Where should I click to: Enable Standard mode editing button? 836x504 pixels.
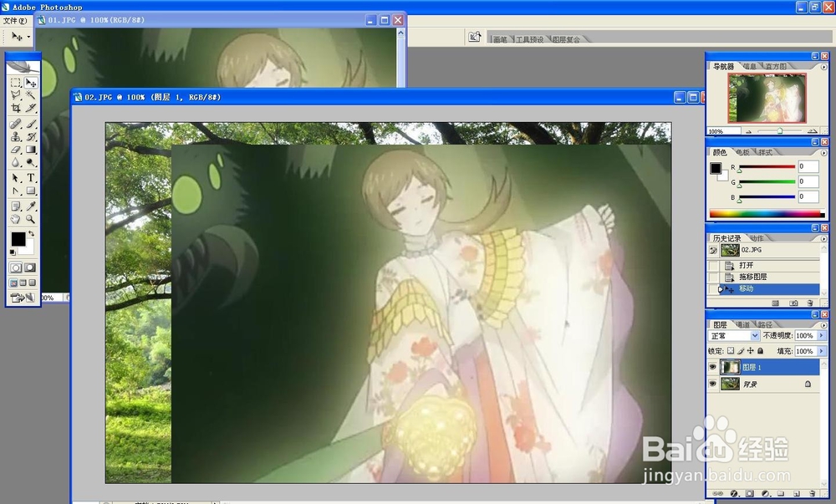pyautogui.click(x=16, y=267)
